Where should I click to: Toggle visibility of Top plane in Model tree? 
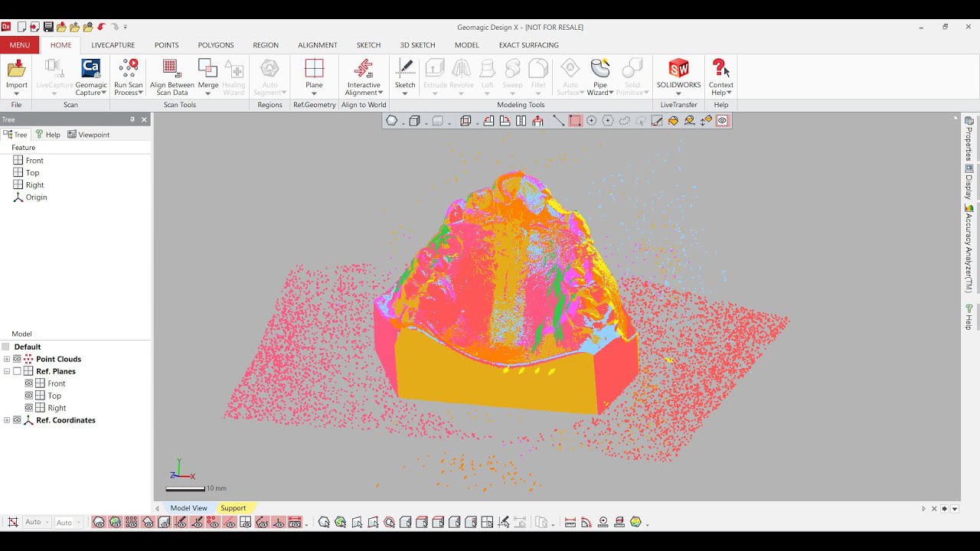[x=29, y=396]
